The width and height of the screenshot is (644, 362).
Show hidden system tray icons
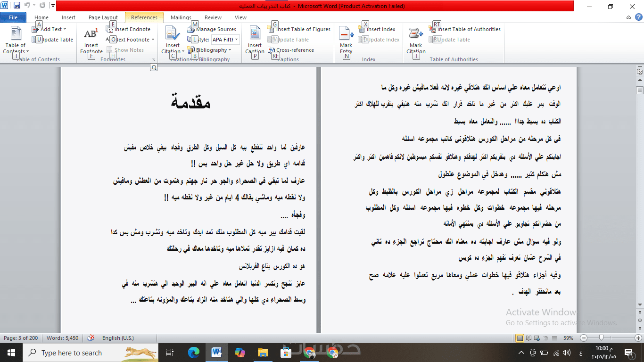pyautogui.click(x=521, y=353)
